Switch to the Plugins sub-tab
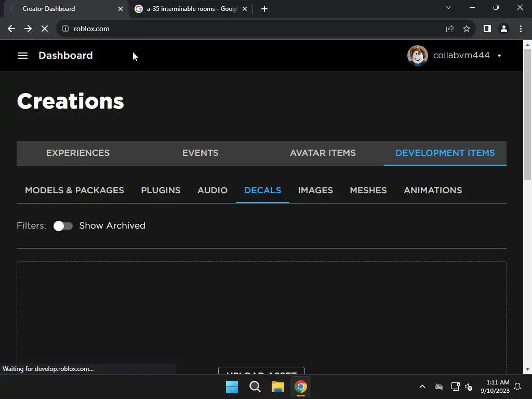The height and width of the screenshot is (399, 532). click(x=161, y=190)
